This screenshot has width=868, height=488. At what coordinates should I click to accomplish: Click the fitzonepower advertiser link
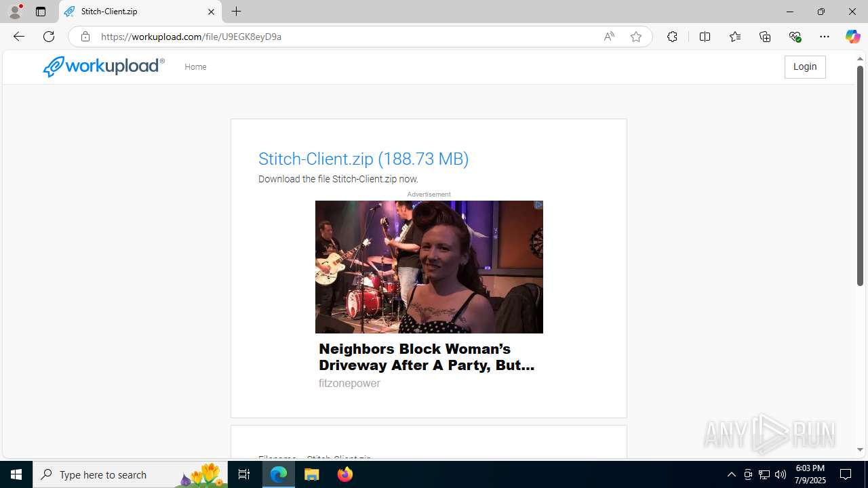[349, 384]
